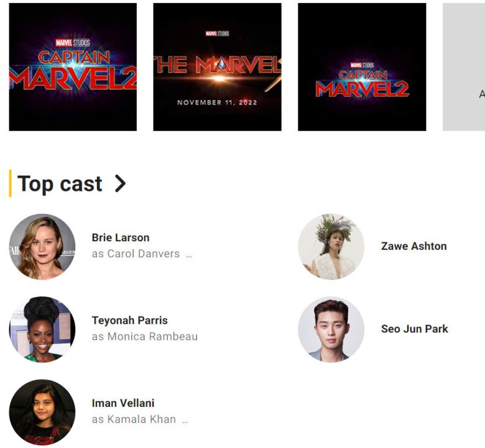Open Brie Larson's name link
Screen dimensions: 485x448
tap(121, 237)
